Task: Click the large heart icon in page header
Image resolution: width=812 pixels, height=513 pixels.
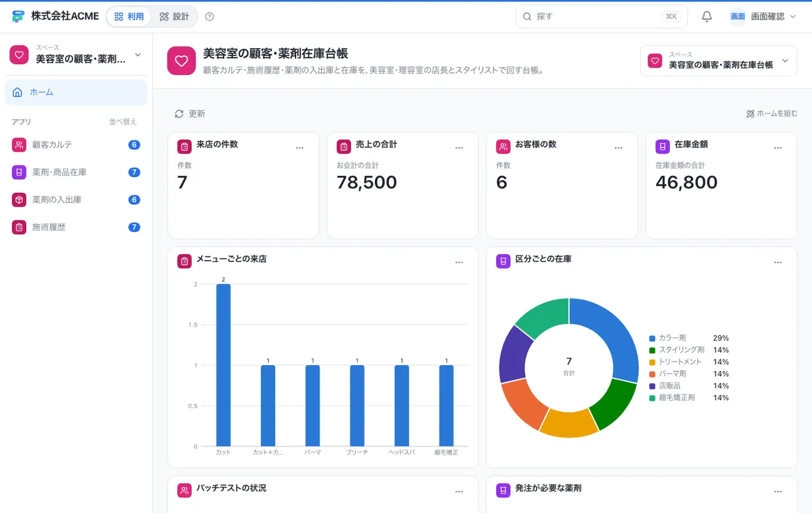Action: [x=181, y=61]
